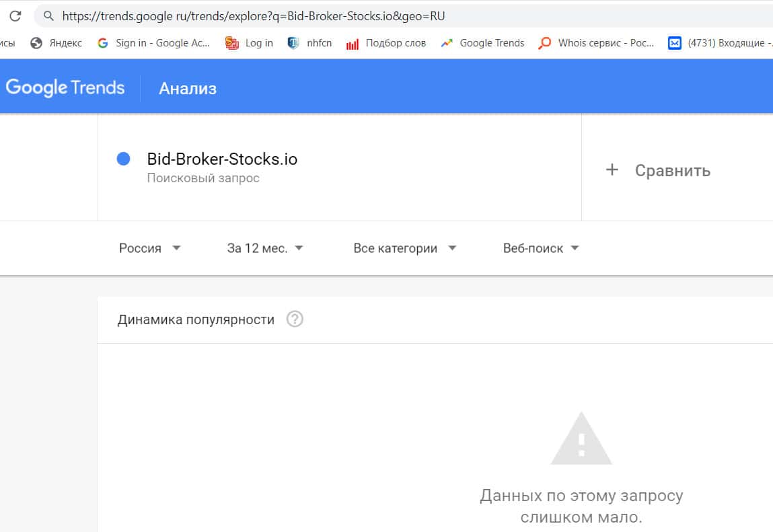Image resolution: width=773 pixels, height=532 pixels.
Task: Open the Веб-поиск search type dropdown
Action: [x=541, y=248]
